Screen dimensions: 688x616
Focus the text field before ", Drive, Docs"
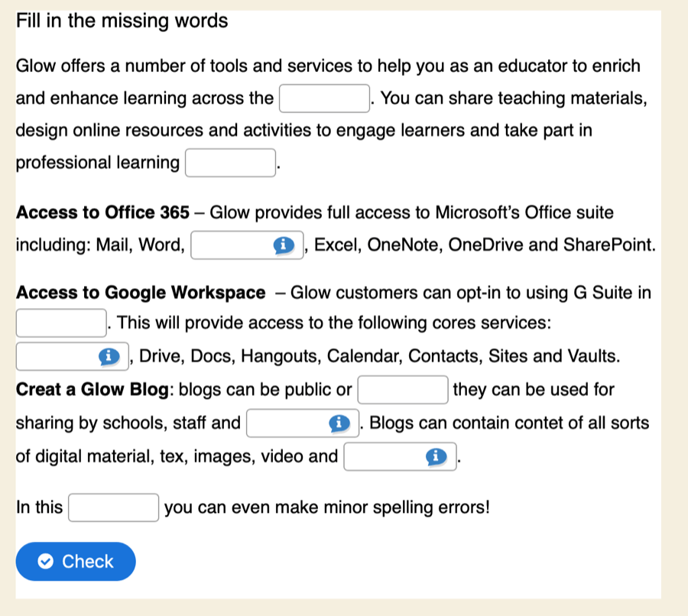[x=58, y=356]
